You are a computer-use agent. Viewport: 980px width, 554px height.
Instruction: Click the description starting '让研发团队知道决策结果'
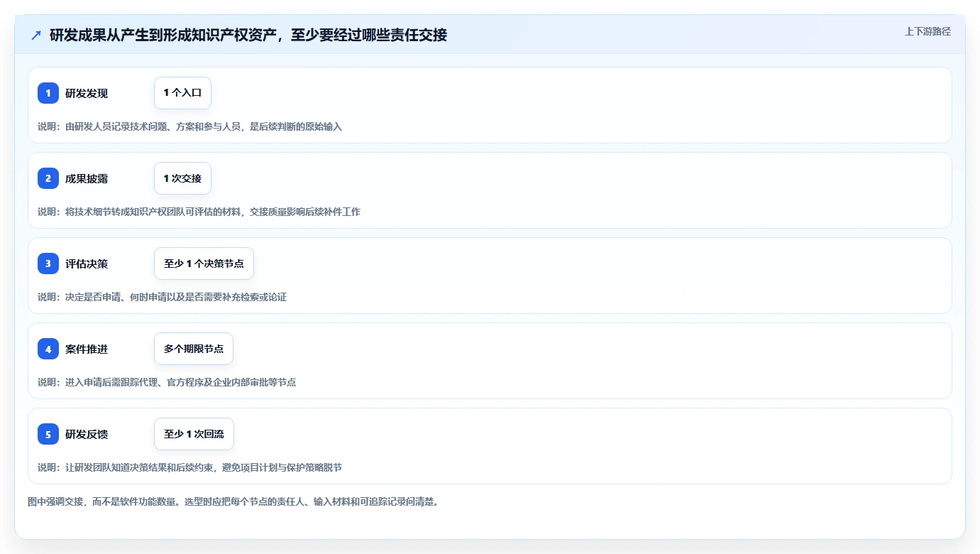pyautogui.click(x=189, y=467)
